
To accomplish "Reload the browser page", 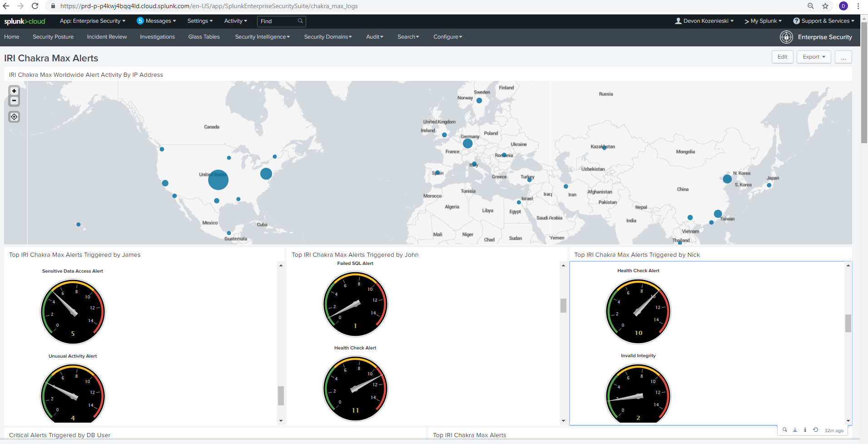I will pos(35,6).
